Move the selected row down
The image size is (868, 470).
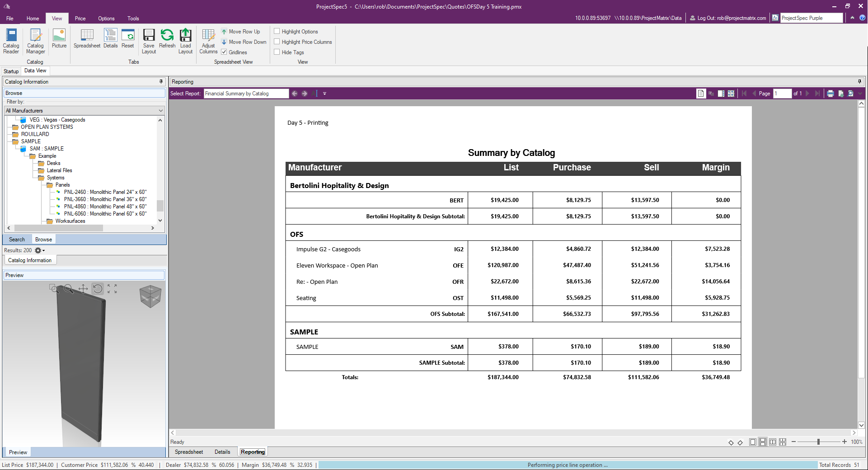[x=244, y=42]
